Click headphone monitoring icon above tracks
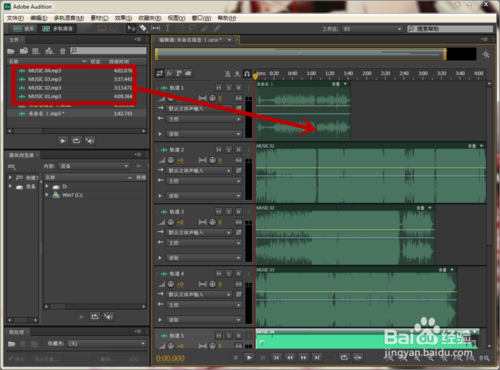This screenshot has width=500, height=370. point(247,74)
